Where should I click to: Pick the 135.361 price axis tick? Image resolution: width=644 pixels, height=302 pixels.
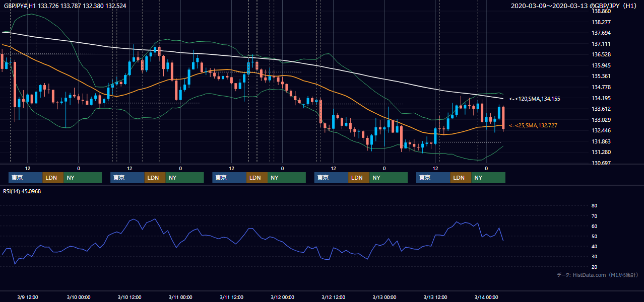[x=601, y=76]
